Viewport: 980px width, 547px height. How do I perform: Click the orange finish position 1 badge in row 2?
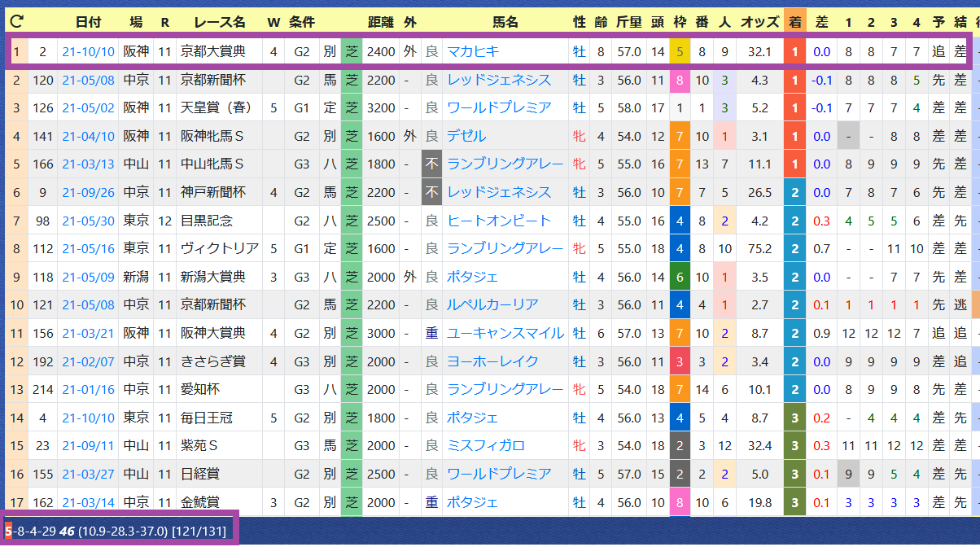point(794,80)
